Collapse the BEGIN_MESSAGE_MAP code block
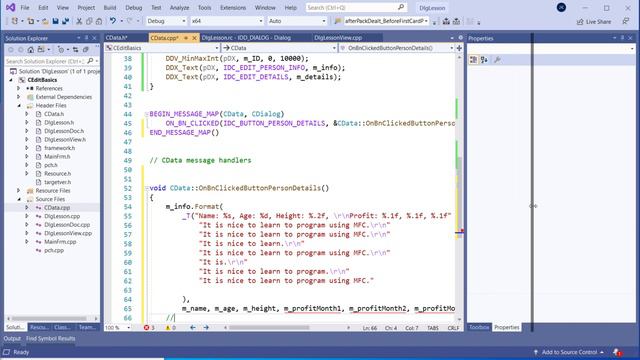 pyautogui.click(x=147, y=114)
